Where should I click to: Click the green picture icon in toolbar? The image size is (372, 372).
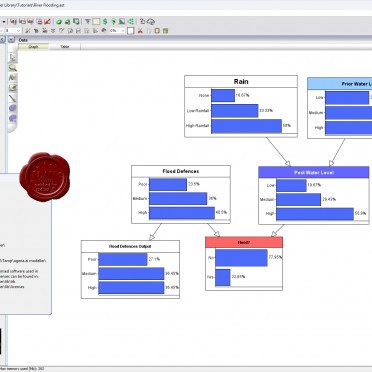tap(122, 22)
